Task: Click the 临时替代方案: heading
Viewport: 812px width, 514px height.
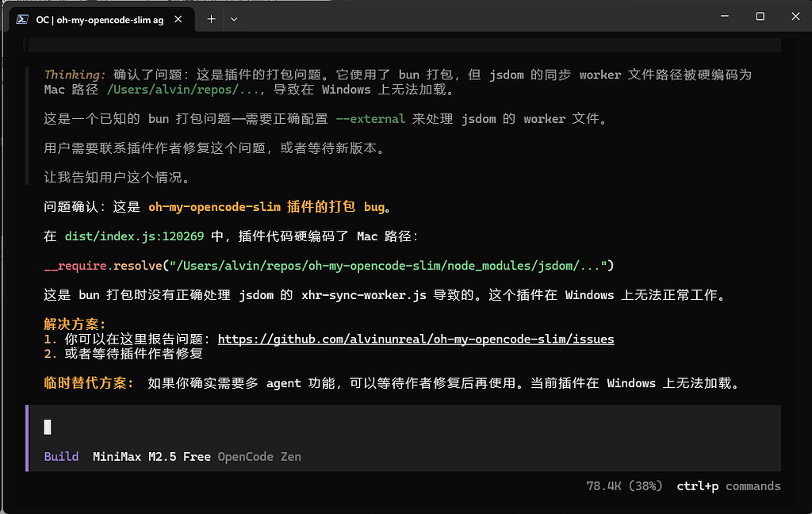Action: pos(89,383)
